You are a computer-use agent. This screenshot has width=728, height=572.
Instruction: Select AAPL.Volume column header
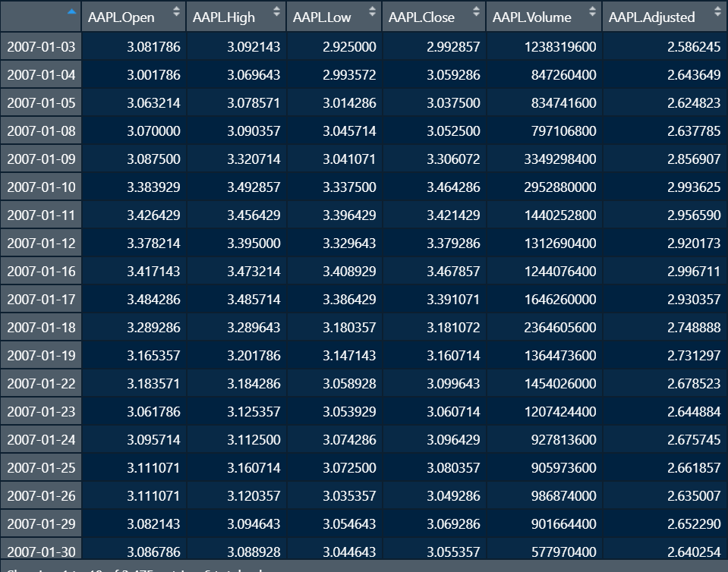click(544, 17)
